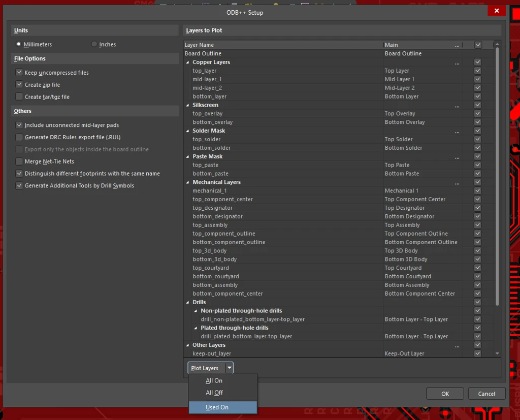Collapse the Solder Mask group
Image resolution: width=520 pixels, height=420 pixels.
click(x=188, y=131)
